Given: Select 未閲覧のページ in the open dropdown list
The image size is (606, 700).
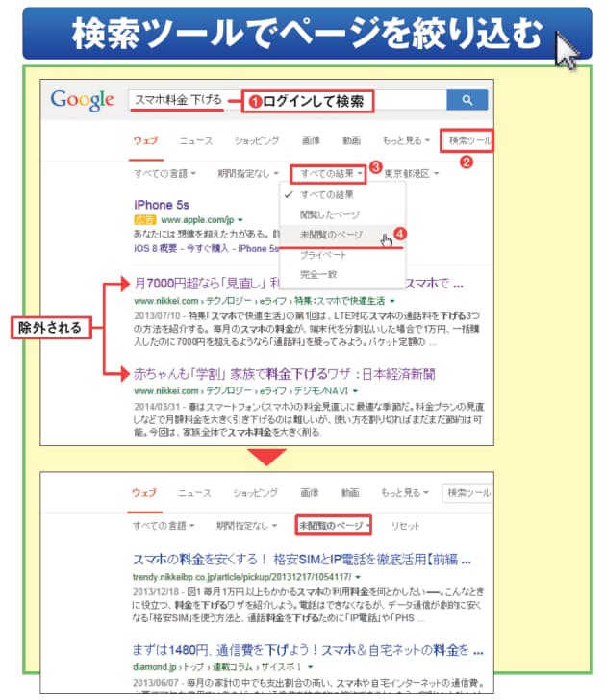Looking at the screenshot, I should click(331, 236).
